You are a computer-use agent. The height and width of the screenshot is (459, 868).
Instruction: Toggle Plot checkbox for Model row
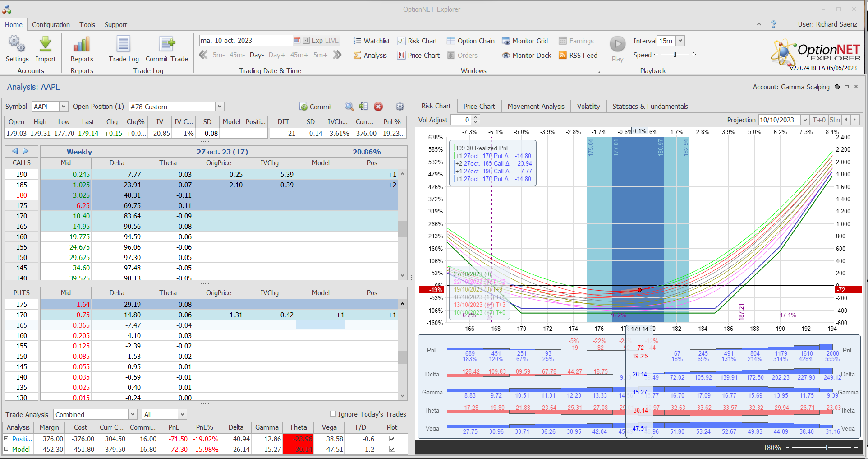tap(392, 449)
